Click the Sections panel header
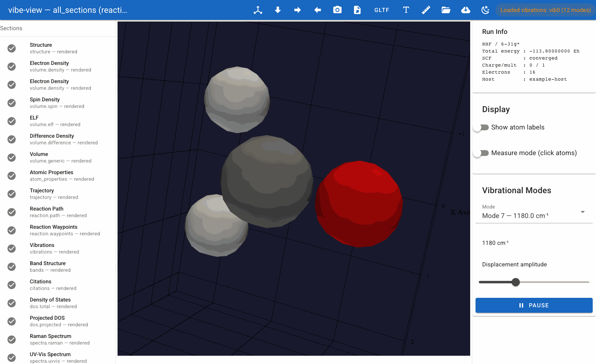Image resolution: width=596 pixels, height=364 pixels. (11, 28)
